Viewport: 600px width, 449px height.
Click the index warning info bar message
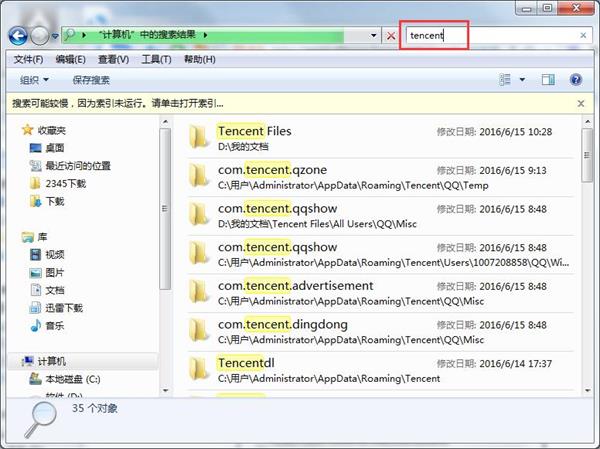pyautogui.click(x=118, y=103)
